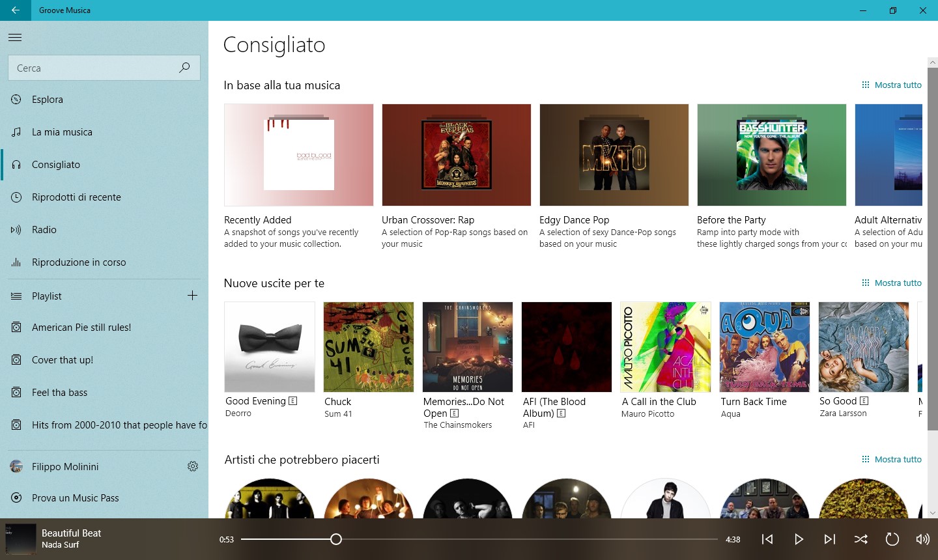
Task: Open A Call in the Club album
Action: tap(666, 360)
